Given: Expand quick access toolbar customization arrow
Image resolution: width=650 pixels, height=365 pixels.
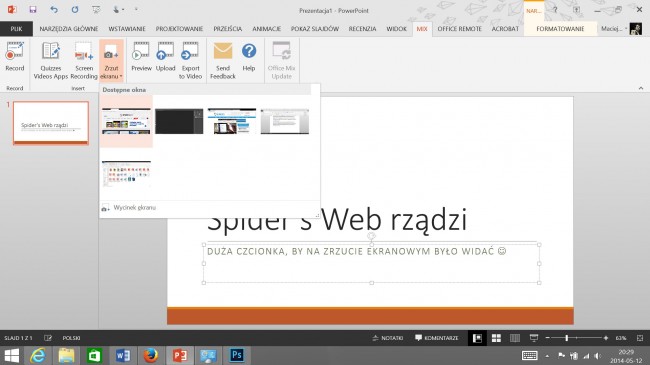Looking at the screenshot, I should point(136,10).
